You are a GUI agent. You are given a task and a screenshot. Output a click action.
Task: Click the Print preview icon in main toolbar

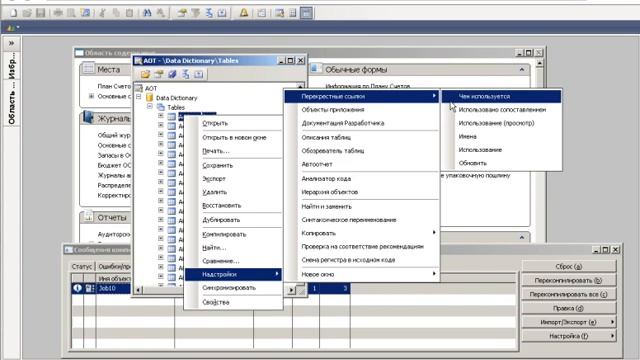tap(71, 13)
